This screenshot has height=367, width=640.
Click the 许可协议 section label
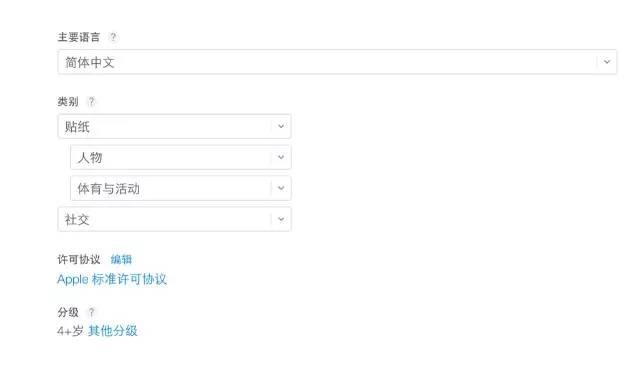tap(79, 259)
